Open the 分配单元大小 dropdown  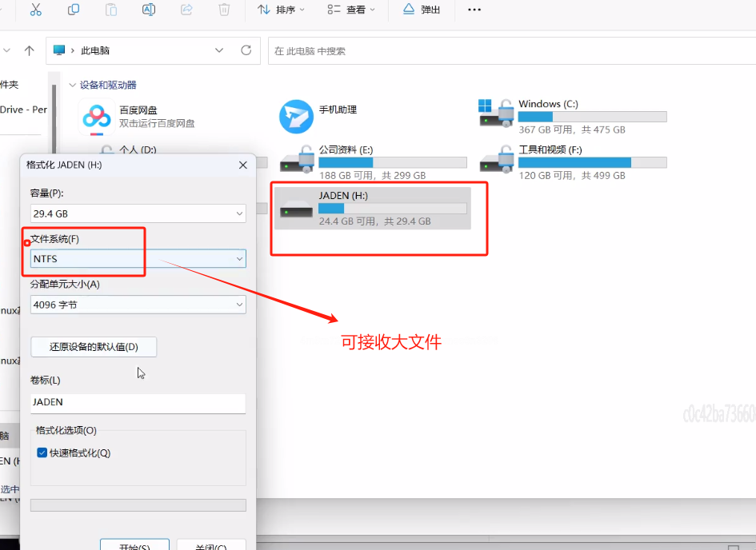point(138,305)
